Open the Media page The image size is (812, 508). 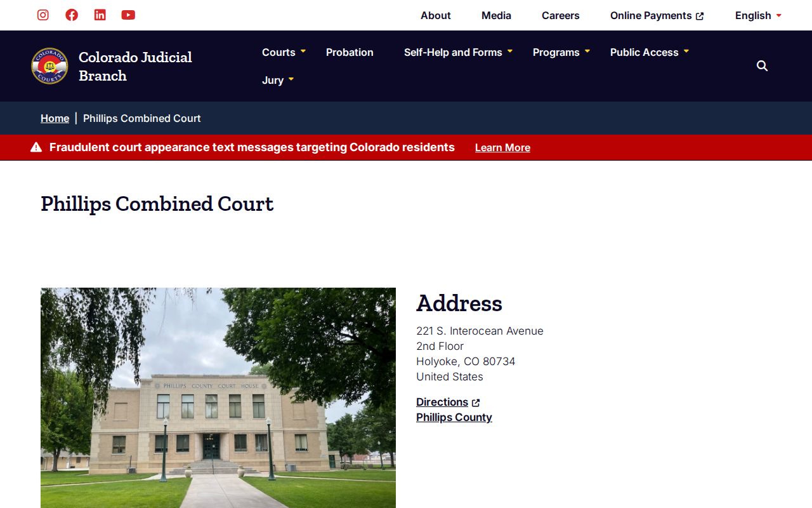click(x=496, y=15)
